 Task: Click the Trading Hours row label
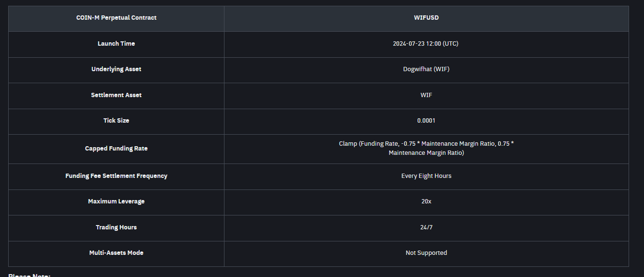coord(116,227)
